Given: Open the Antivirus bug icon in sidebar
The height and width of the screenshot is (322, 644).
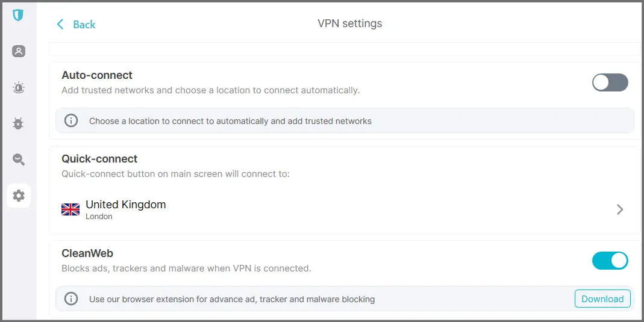Looking at the screenshot, I should pos(19,124).
